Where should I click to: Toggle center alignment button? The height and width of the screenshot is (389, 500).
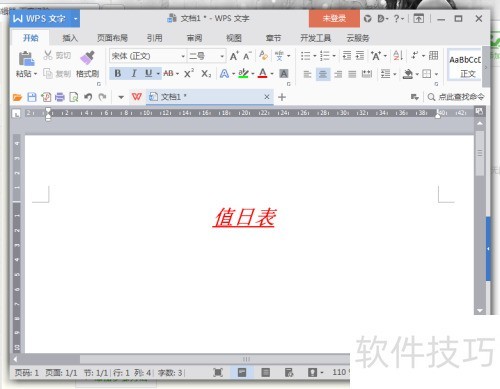(323, 74)
